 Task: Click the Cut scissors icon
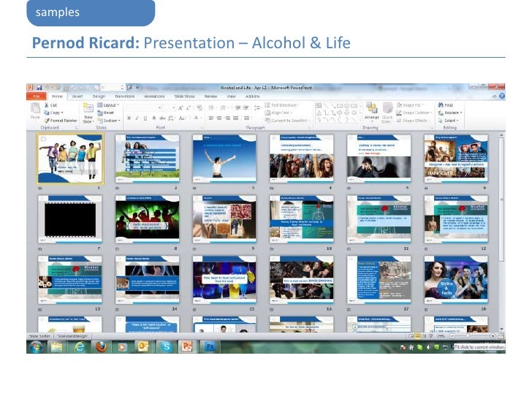pos(47,105)
